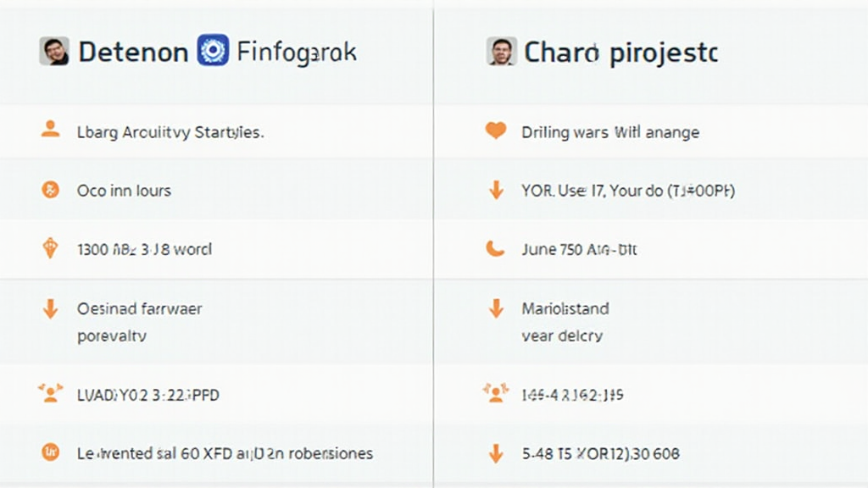Expand the down arrow near Oesinad farrwaer
Viewport: 868px width, 488px height.
[x=49, y=308]
